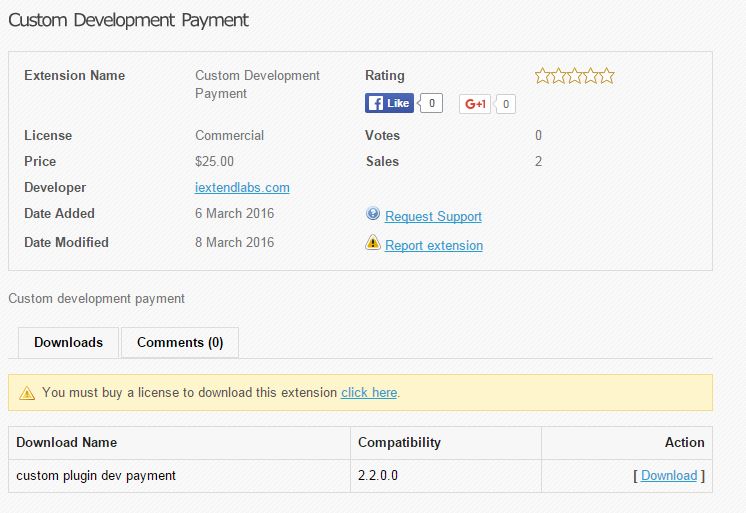Image resolution: width=746 pixels, height=513 pixels.
Task: Click the Extension Name label
Action: tap(75, 75)
